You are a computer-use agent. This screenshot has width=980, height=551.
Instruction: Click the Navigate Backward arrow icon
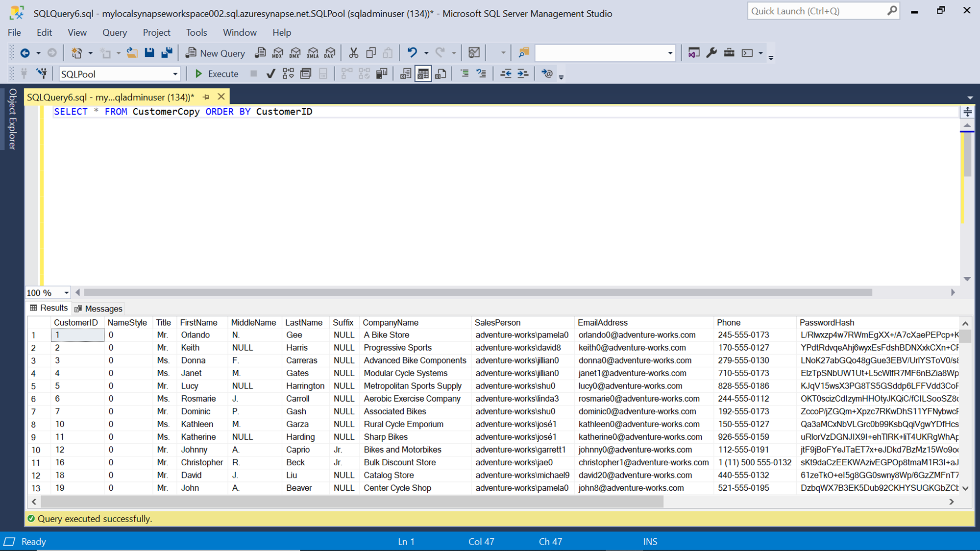point(25,53)
